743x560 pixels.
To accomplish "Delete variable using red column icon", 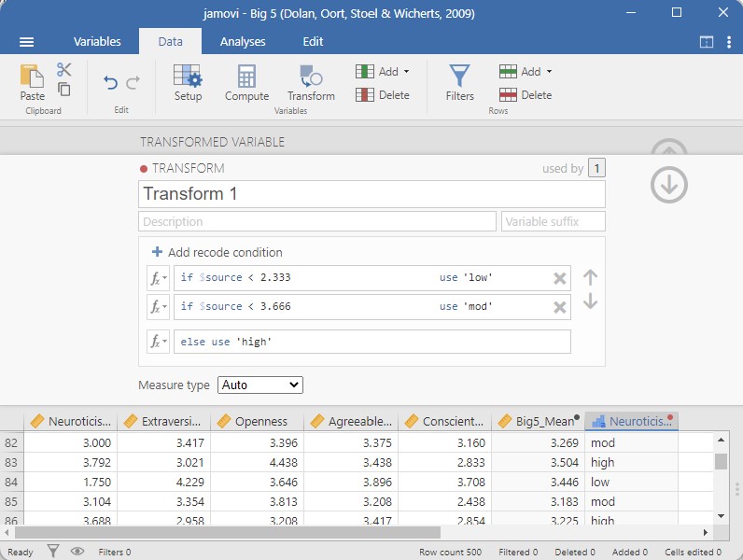I will 364,95.
